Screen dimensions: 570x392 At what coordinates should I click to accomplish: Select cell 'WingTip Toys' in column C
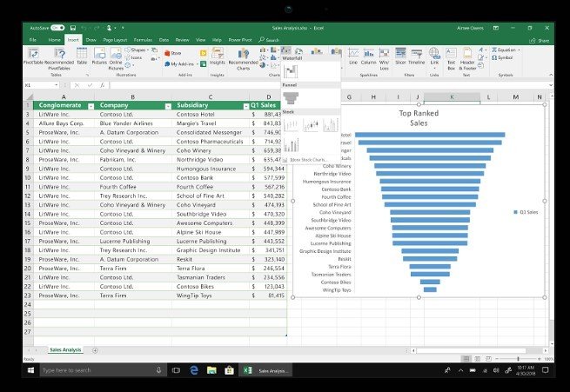point(211,296)
